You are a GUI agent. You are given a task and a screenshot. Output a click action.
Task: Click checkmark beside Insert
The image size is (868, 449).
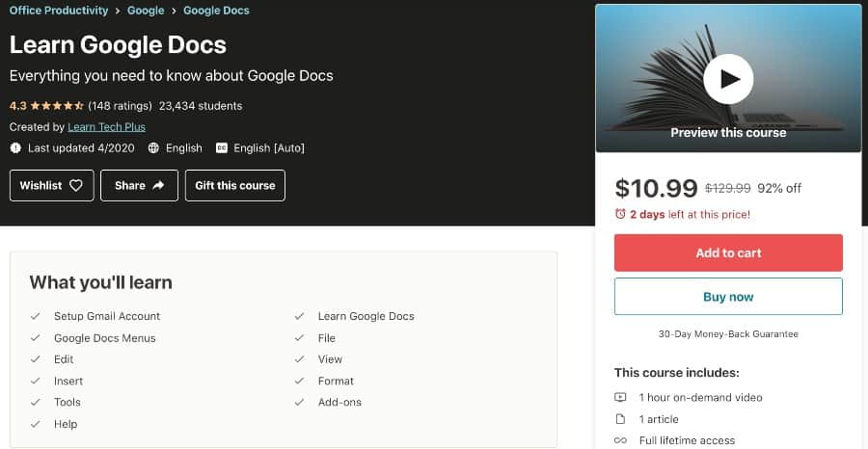pyautogui.click(x=36, y=381)
